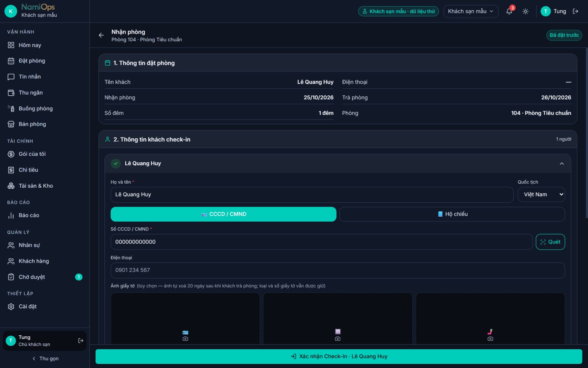Click the person icon of Thông tin khách check-in
The height and width of the screenshot is (368, 588).
[107, 139]
